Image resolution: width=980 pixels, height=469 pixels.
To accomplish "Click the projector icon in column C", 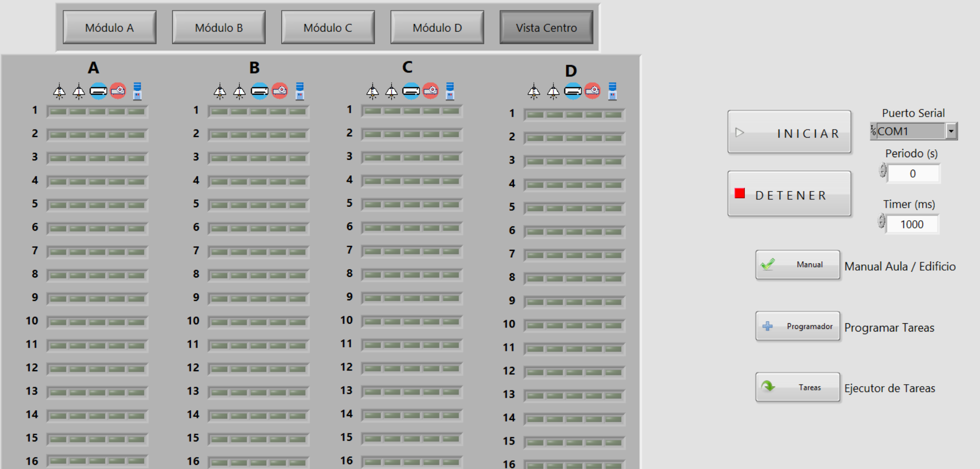I will click(430, 91).
